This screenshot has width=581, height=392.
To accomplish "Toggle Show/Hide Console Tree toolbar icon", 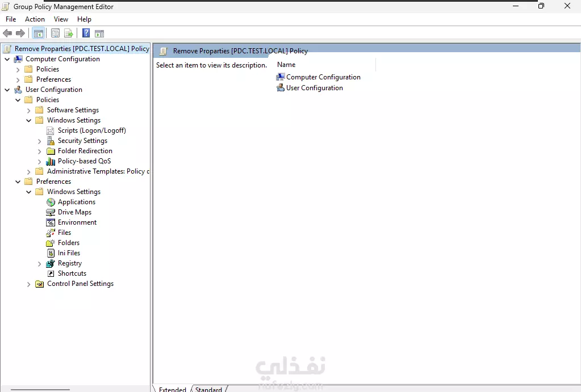I will [x=39, y=33].
